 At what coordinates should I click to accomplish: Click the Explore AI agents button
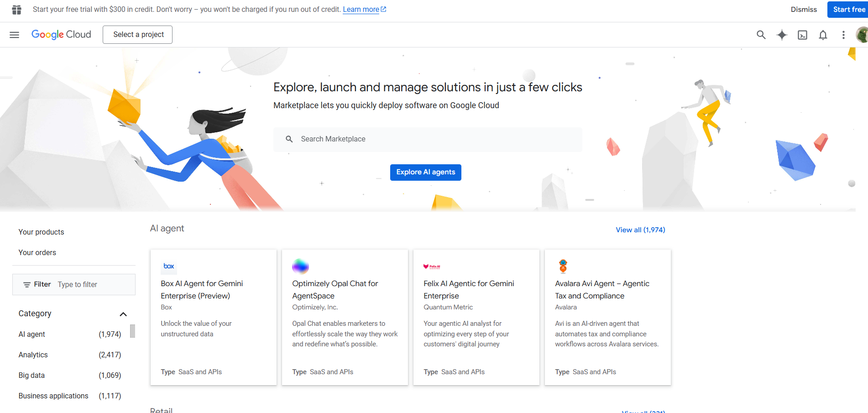425,173
